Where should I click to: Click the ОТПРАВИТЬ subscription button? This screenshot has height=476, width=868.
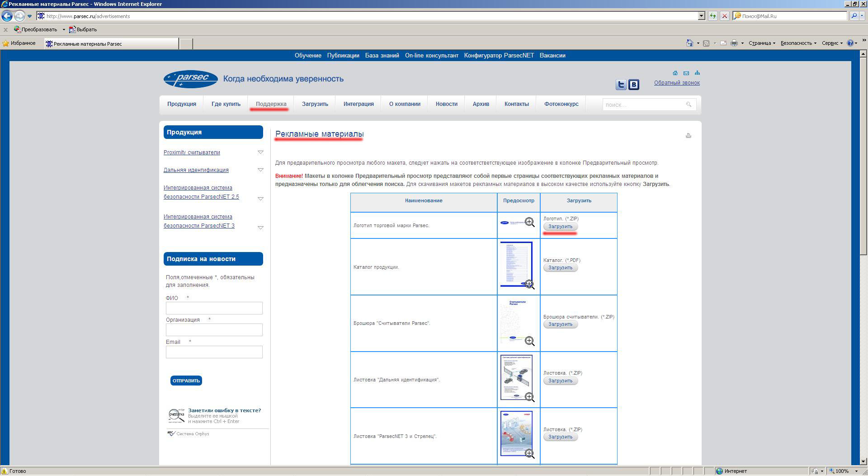click(x=186, y=381)
